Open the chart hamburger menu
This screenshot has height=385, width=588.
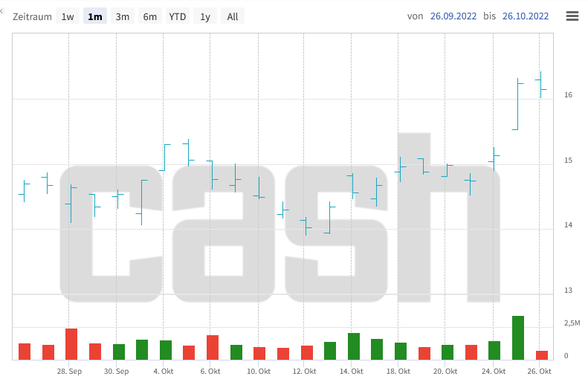[572, 16]
